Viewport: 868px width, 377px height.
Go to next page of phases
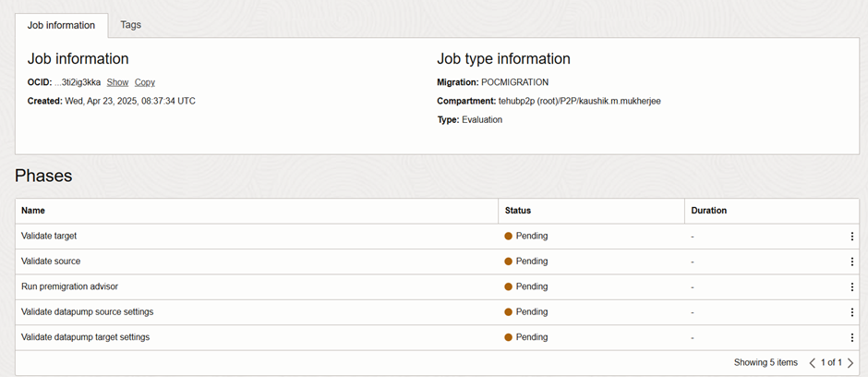pos(850,363)
